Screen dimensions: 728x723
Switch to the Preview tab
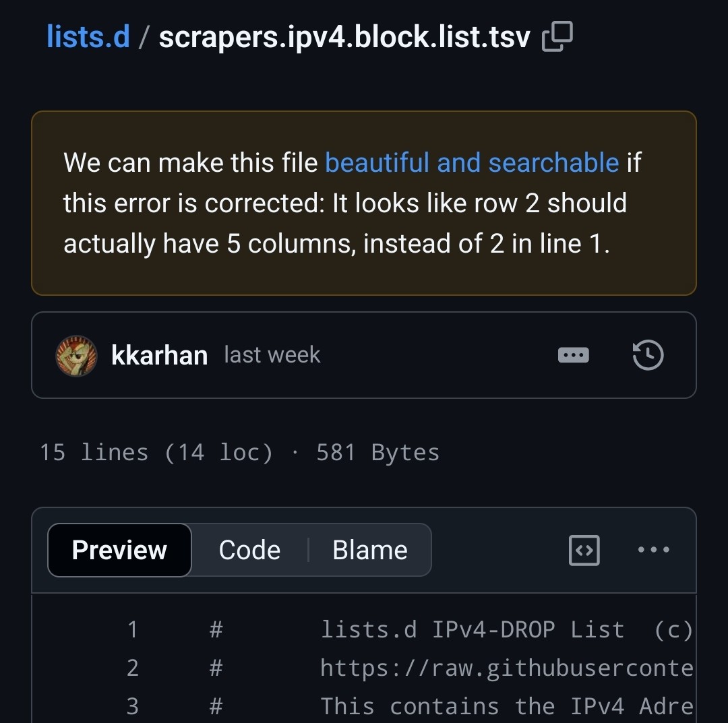[x=119, y=550]
